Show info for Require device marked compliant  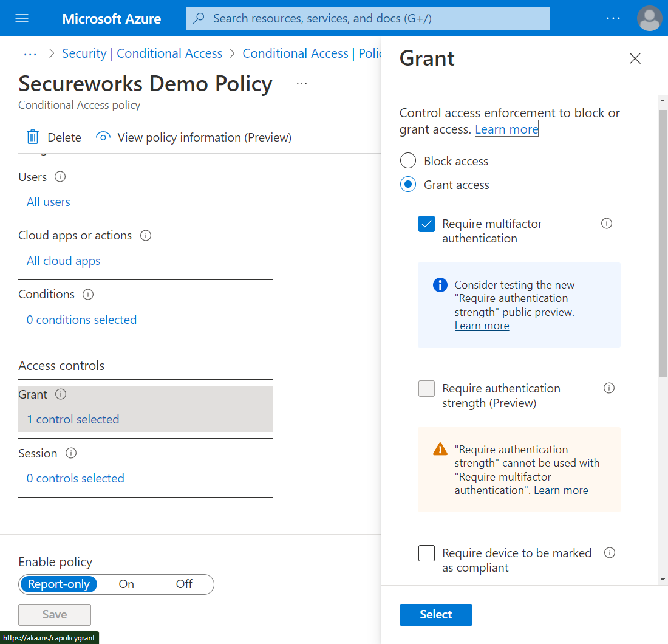click(610, 553)
